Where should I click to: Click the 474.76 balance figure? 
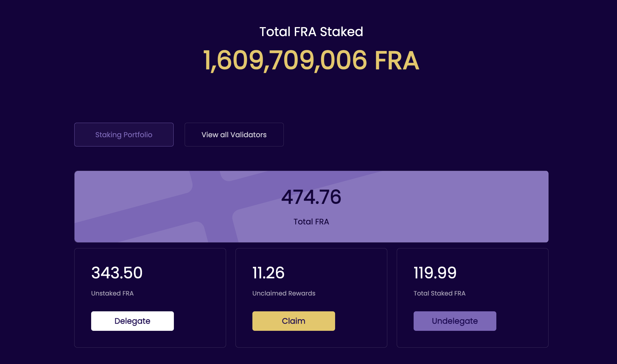click(x=311, y=197)
